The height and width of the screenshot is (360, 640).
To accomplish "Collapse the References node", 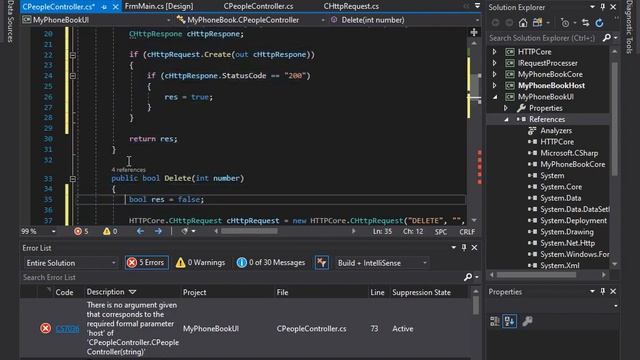I will tap(506, 119).
